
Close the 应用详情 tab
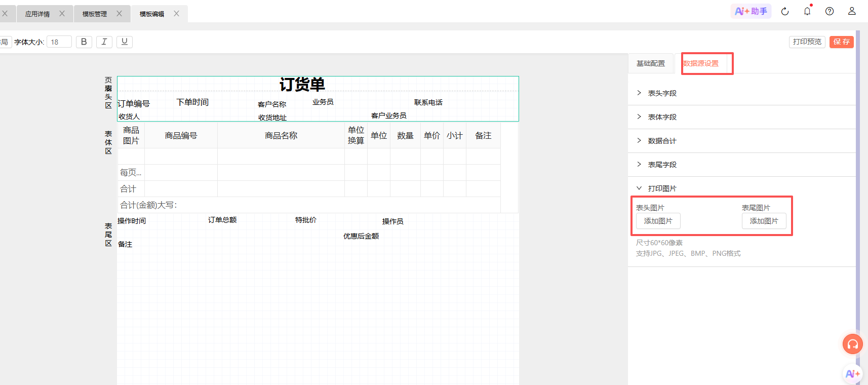62,14
